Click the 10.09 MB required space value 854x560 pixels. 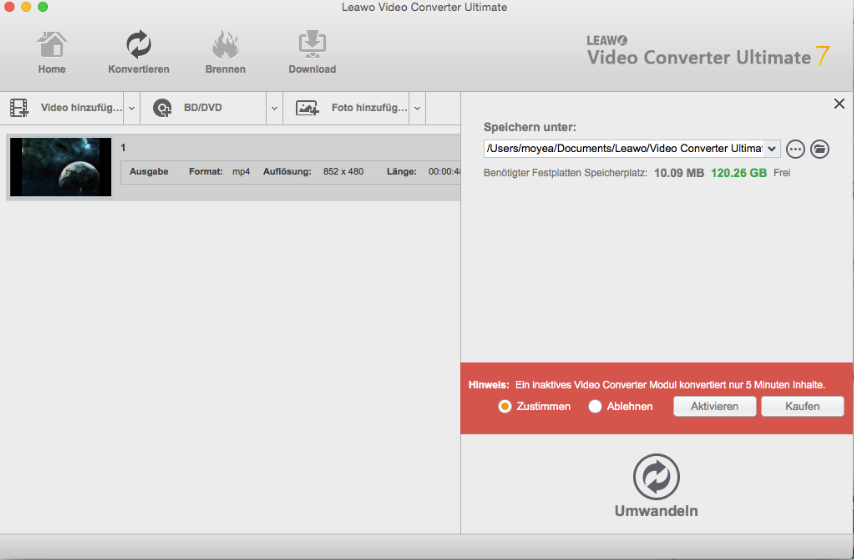pyautogui.click(x=679, y=173)
